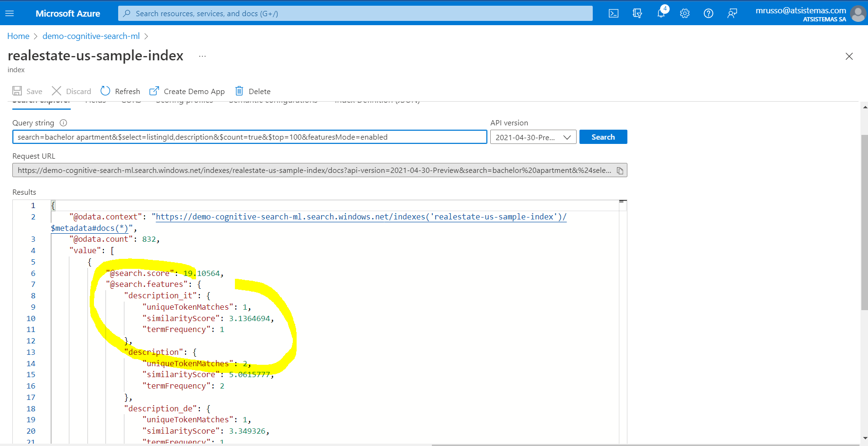
Task: Click the Refresh toolbar label
Action: pos(128,91)
